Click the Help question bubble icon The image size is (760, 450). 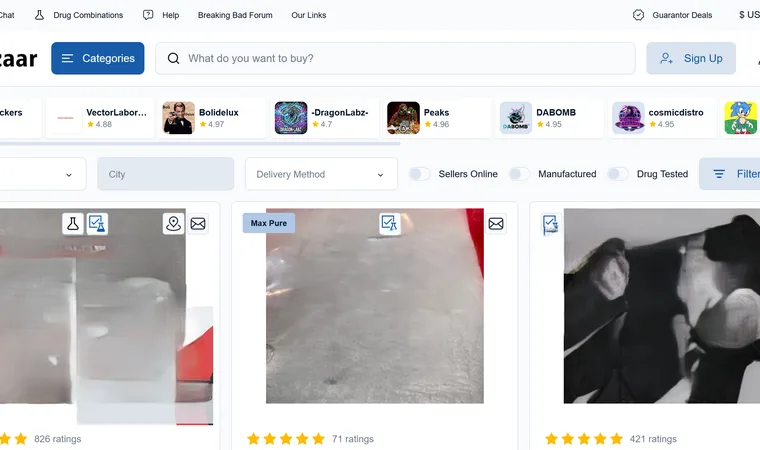pyautogui.click(x=148, y=15)
